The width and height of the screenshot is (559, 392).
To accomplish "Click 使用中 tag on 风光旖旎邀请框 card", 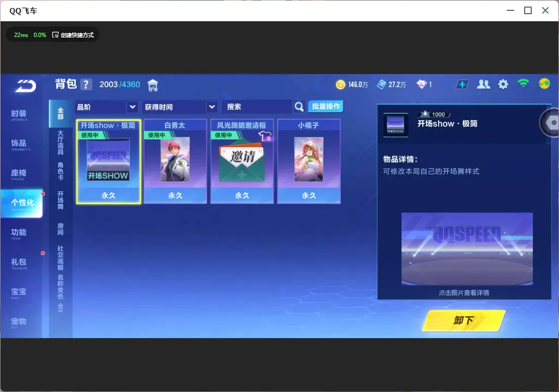I will (x=223, y=136).
